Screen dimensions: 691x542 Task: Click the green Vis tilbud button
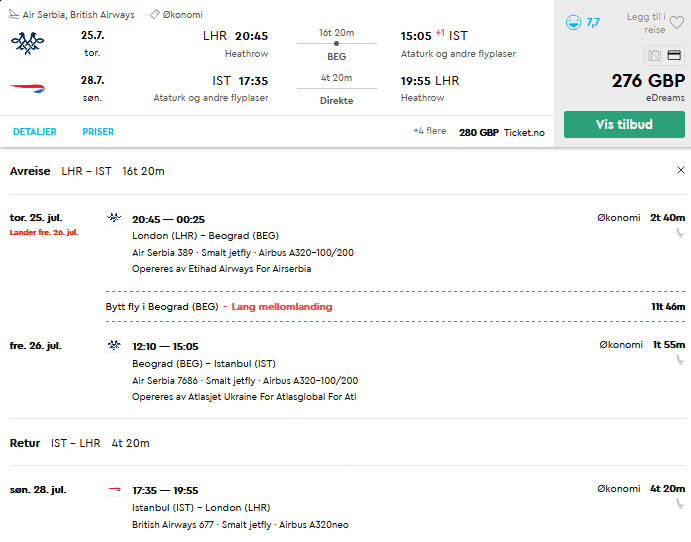624,124
